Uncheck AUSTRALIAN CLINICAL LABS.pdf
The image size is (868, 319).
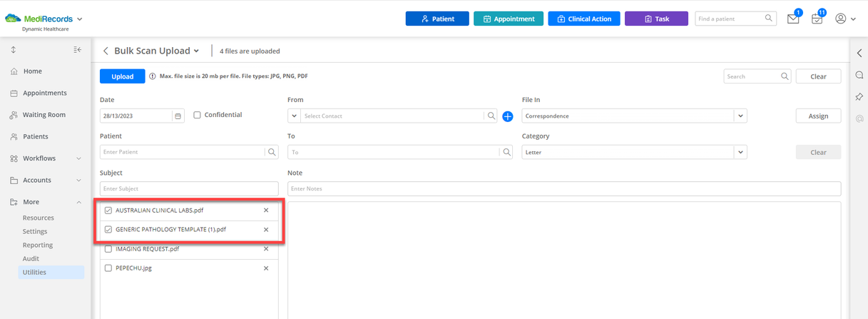coord(108,211)
